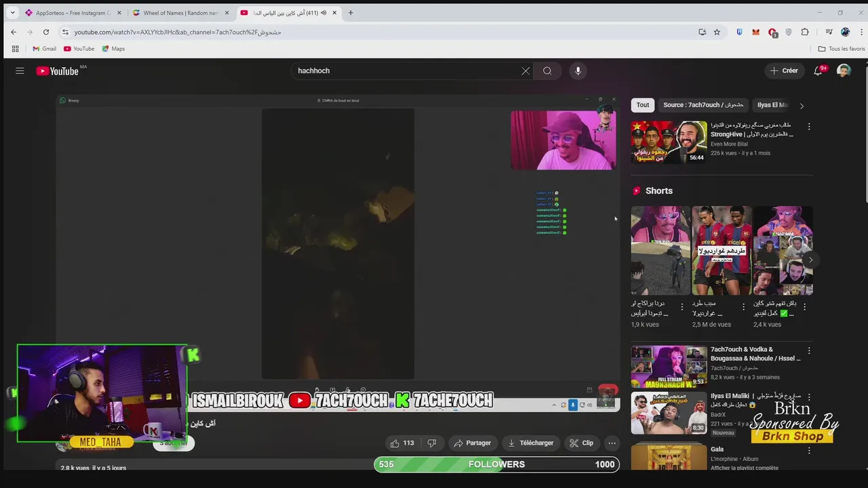868x488 pixels.
Task: Switch to the Wheel of Names tab
Action: coord(180,13)
